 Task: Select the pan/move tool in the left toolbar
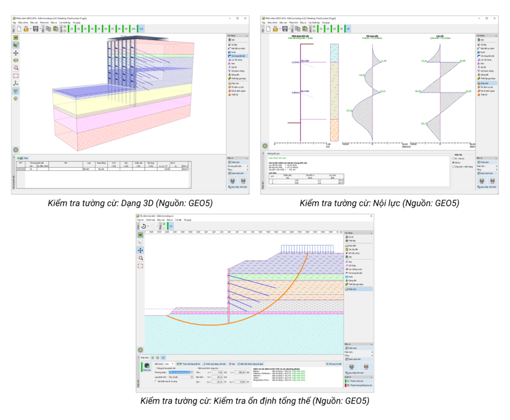17,52
